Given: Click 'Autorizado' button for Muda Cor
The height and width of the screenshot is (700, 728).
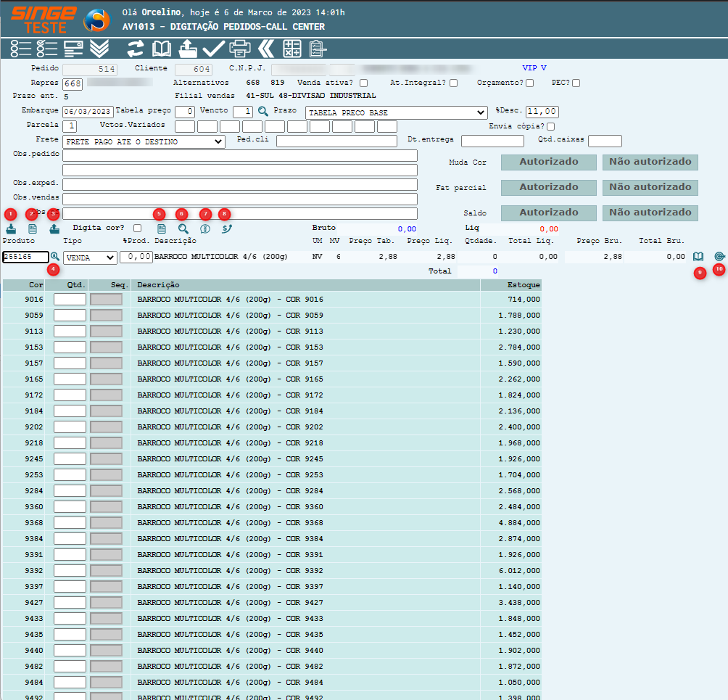Looking at the screenshot, I should [x=549, y=162].
